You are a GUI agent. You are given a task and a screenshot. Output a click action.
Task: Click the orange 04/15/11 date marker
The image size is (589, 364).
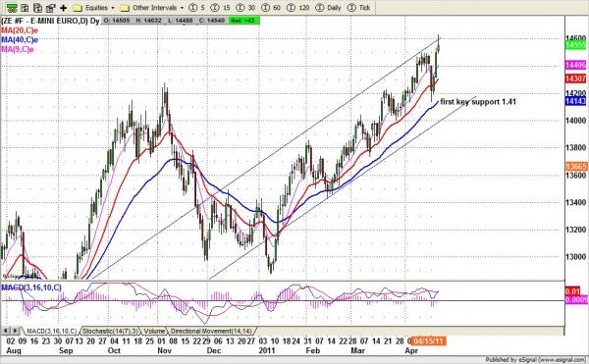pos(428,341)
